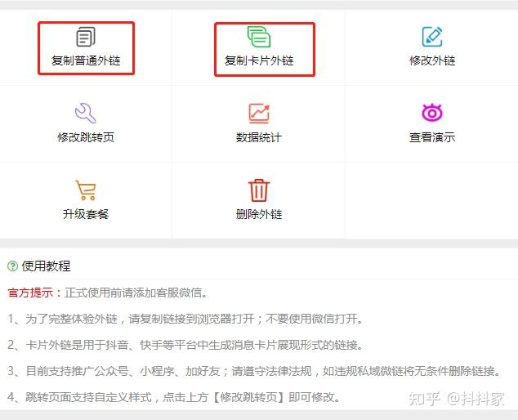The width and height of the screenshot is (518, 420).
Task: Select the 升级套餐 text
Action: (86, 214)
